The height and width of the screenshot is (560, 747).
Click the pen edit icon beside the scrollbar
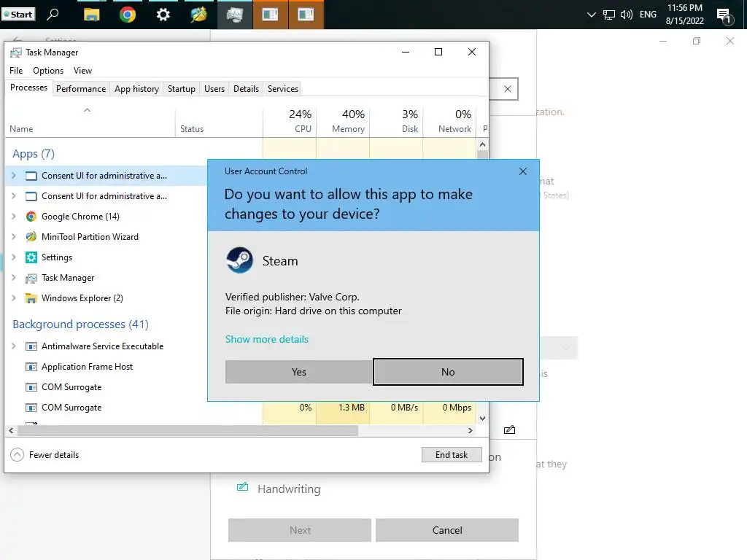(x=509, y=430)
